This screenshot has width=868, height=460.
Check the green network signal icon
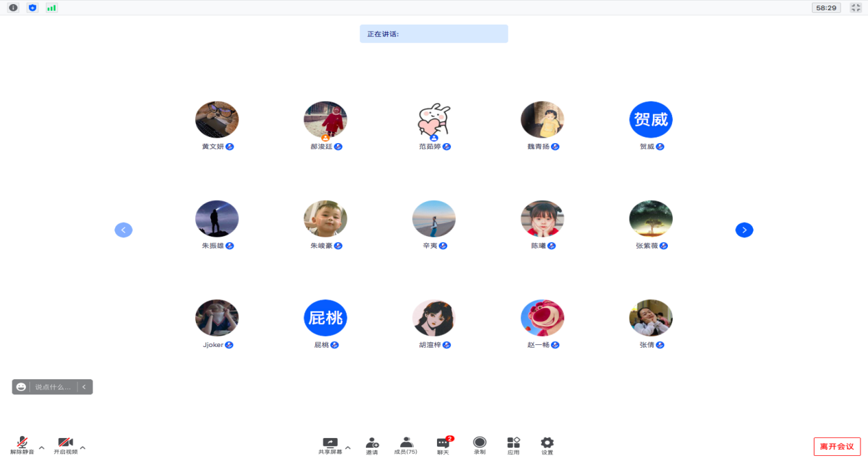click(51, 8)
